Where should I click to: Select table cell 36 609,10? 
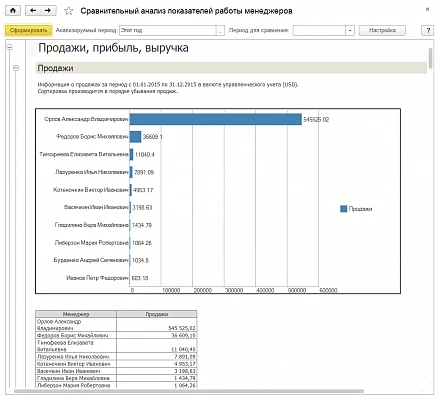[x=157, y=335]
